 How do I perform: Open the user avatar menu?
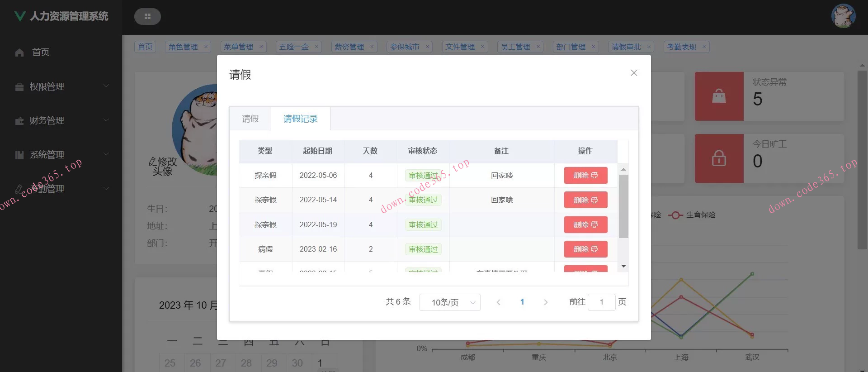[843, 16]
